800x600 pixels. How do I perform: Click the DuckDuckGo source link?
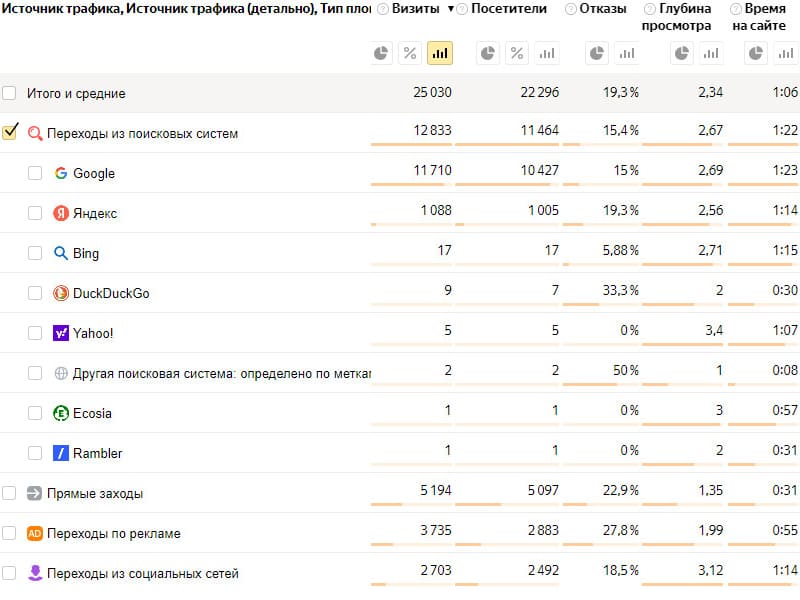click(x=111, y=293)
